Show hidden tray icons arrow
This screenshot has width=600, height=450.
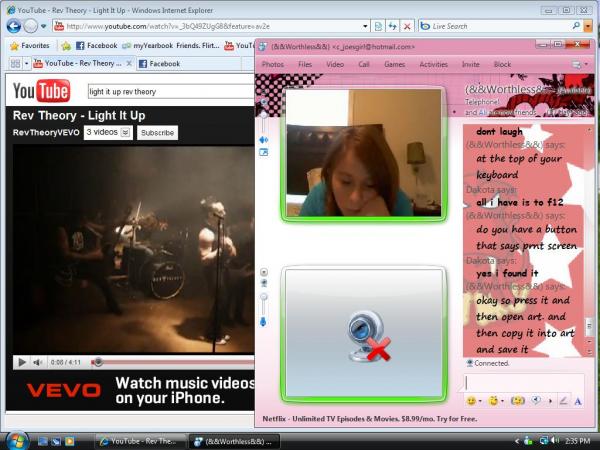click(517, 441)
